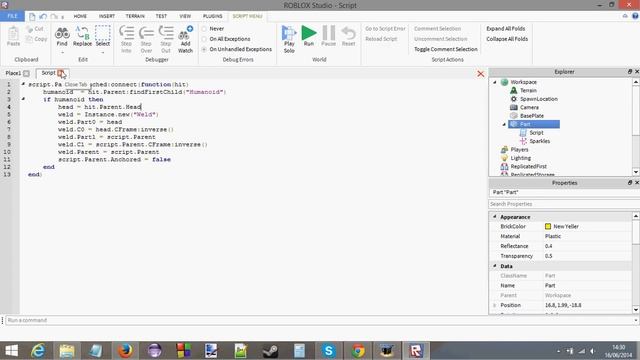The height and width of the screenshot is (360, 640).
Task: Click the New Yeller BrickColor swatch
Action: [548, 226]
